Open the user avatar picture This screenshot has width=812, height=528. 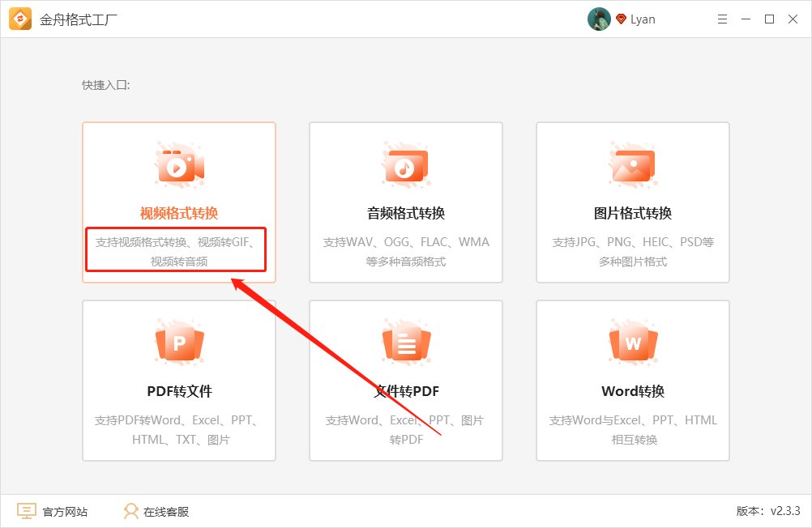coord(598,19)
